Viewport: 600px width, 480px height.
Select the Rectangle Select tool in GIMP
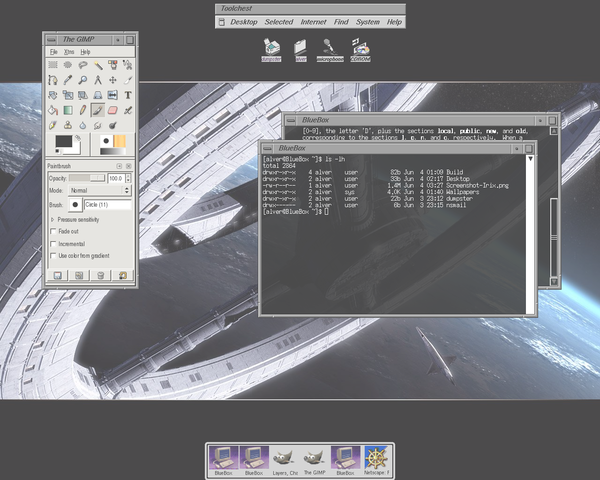[x=53, y=65]
